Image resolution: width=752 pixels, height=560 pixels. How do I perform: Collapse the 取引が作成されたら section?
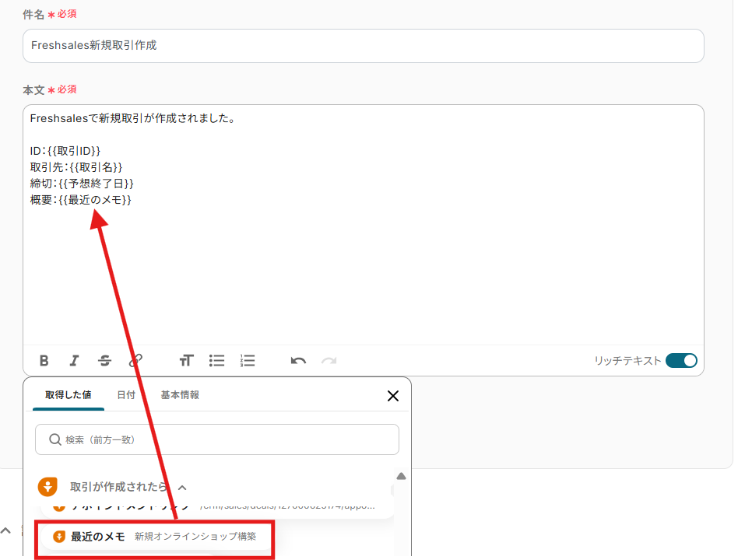pos(182,488)
